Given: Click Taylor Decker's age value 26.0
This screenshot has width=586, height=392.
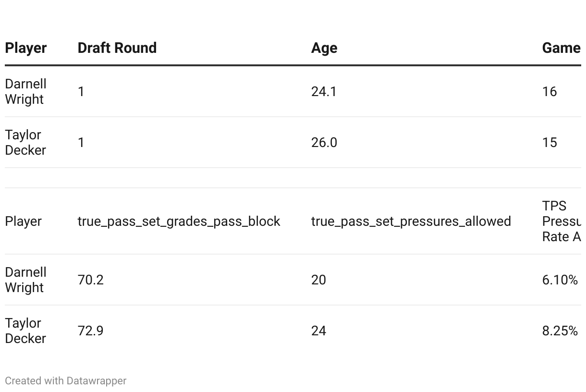Looking at the screenshot, I should 324,142.
